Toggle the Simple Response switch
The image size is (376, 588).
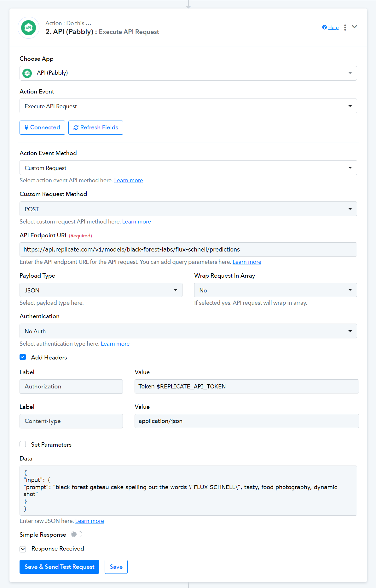pos(77,534)
